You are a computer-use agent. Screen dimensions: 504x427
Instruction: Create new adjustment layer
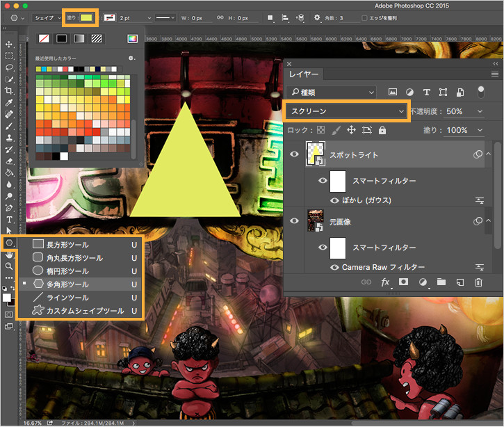click(x=423, y=282)
